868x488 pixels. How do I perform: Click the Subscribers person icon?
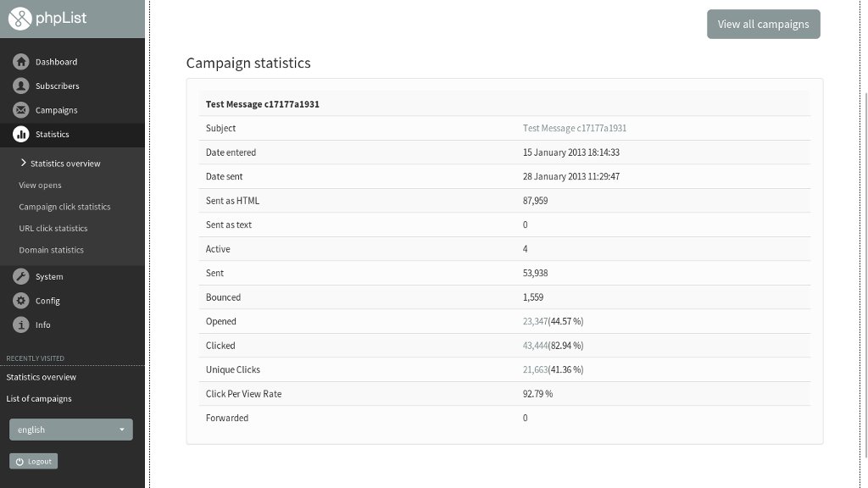click(x=21, y=86)
